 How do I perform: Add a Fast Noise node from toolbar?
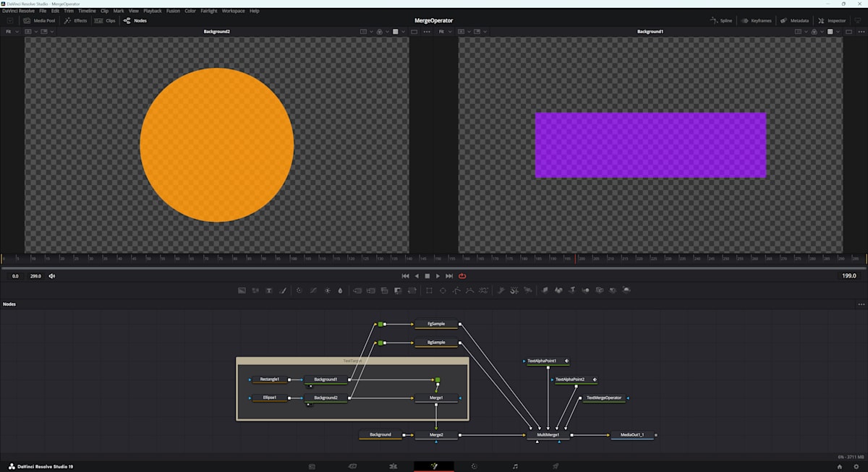coord(255,291)
